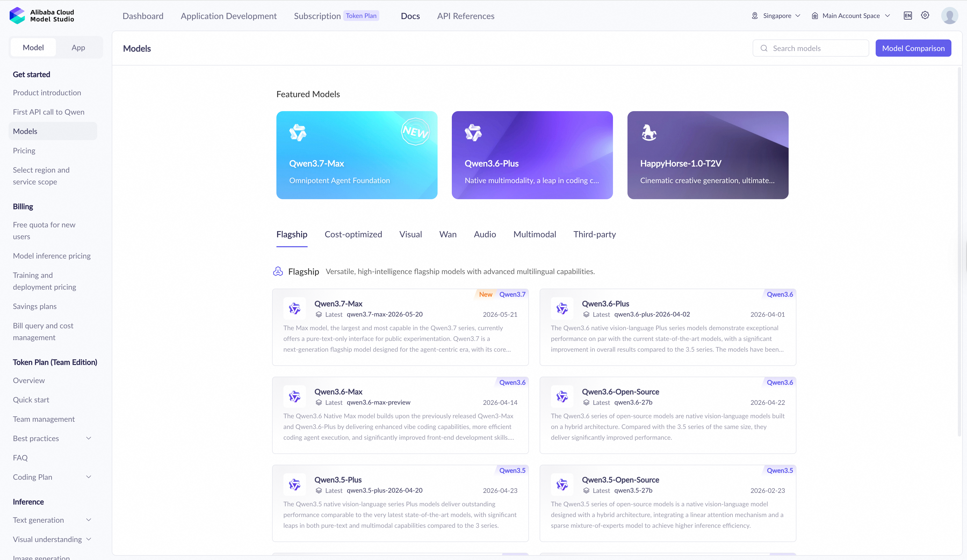Viewport: 967px width, 560px height.
Task: Click the layers icon beside qwen3.5-plus-2026-04-20
Action: click(x=319, y=490)
